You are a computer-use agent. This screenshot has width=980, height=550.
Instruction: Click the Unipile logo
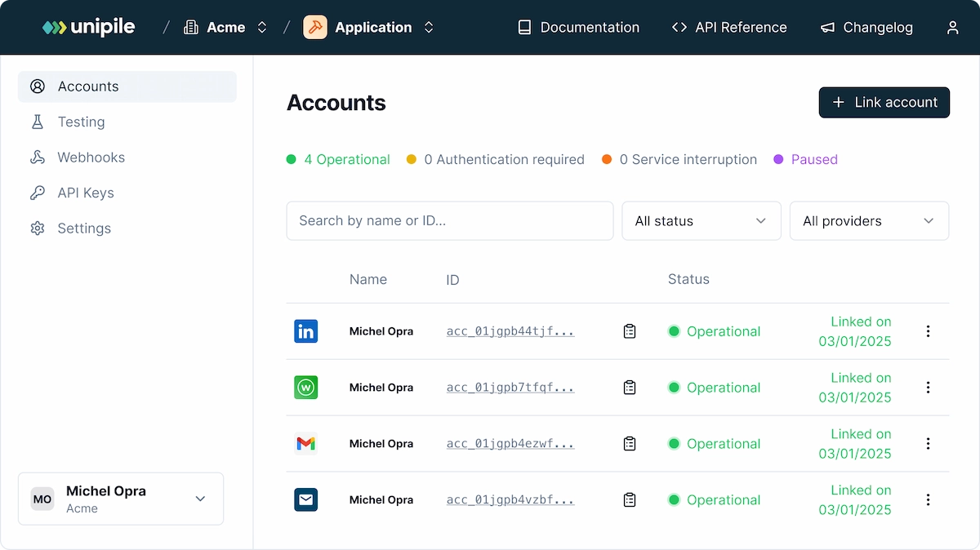coord(89,28)
